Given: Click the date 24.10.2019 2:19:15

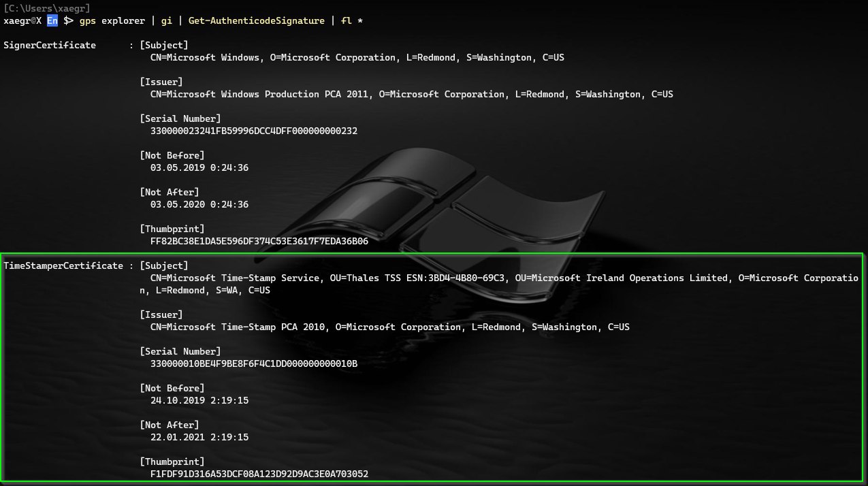Looking at the screenshot, I should tap(199, 400).
